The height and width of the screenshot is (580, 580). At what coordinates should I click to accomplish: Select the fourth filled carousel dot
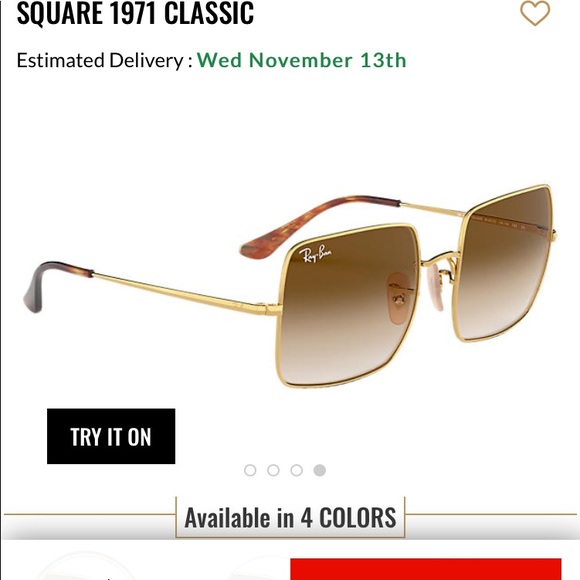pyautogui.click(x=320, y=470)
